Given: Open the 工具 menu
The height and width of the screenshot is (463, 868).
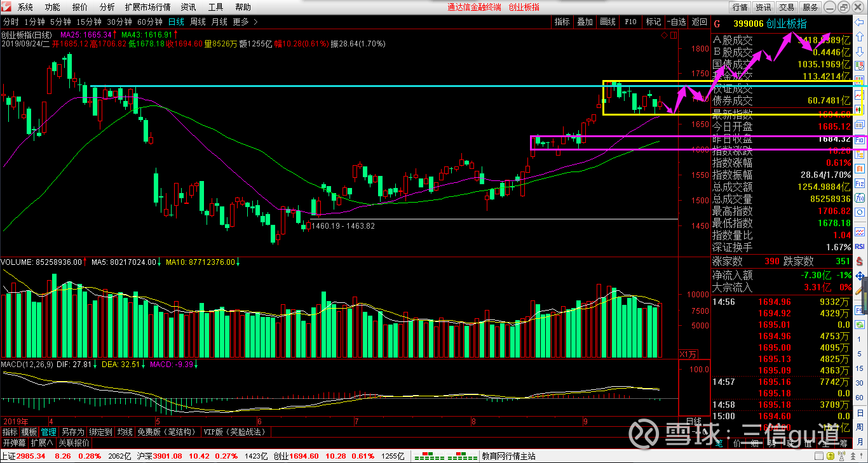Looking at the screenshot, I should (216, 7).
